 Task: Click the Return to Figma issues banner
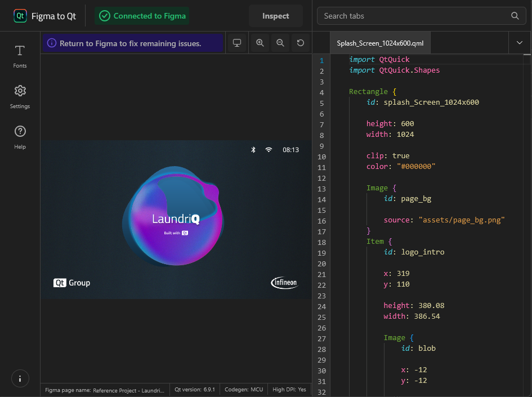click(132, 43)
